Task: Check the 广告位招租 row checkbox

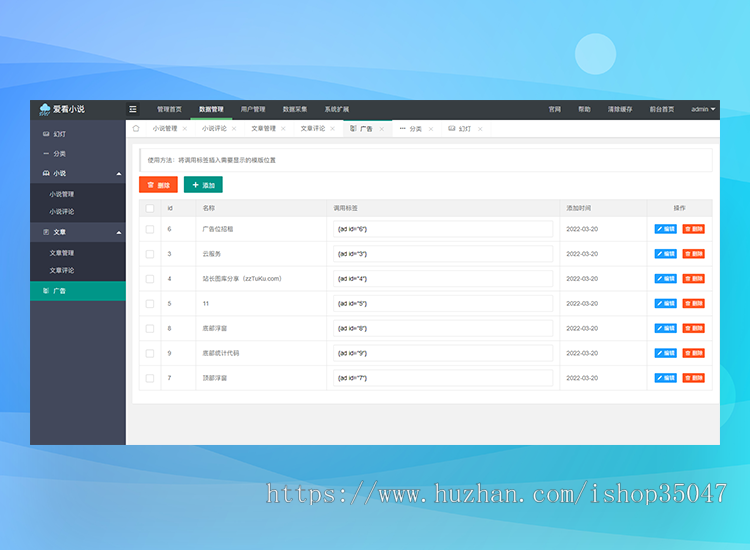Action: click(x=150, y=229)
